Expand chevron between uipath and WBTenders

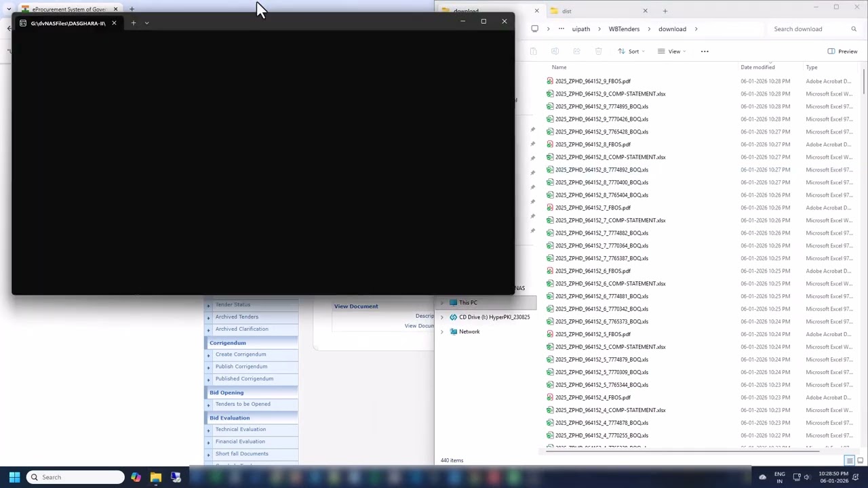599,29
